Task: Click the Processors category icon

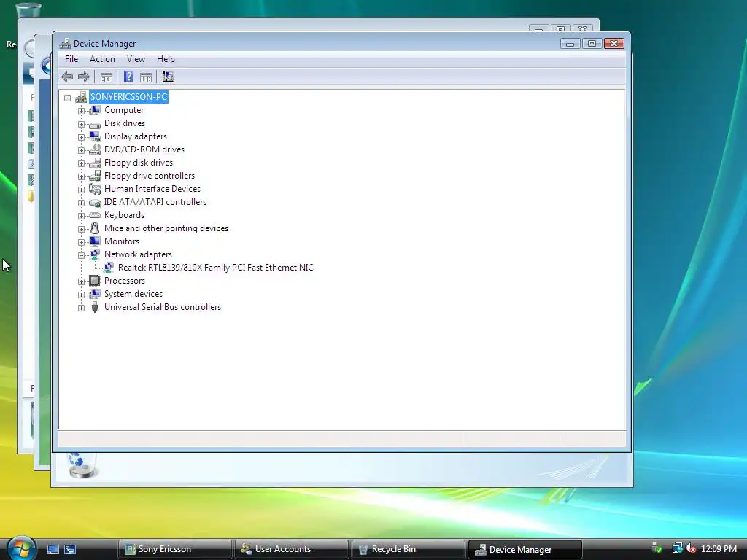Action: [95, 281]
